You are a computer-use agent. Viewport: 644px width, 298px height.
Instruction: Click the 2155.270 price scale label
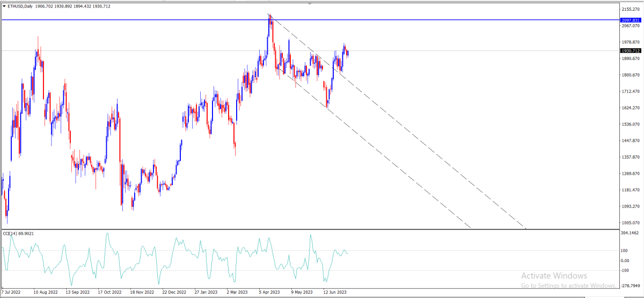coord(631,9)
